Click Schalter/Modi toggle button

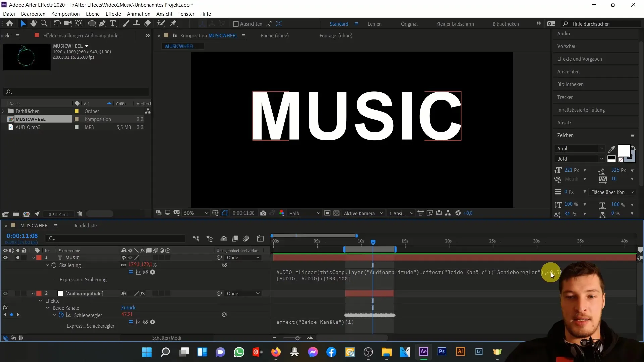click(167, 338)
